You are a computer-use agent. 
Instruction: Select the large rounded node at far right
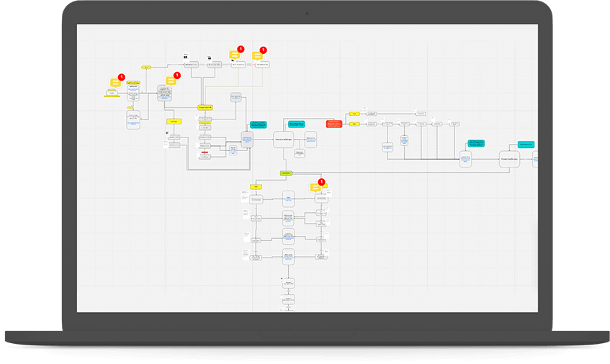(x=509, y=158)
